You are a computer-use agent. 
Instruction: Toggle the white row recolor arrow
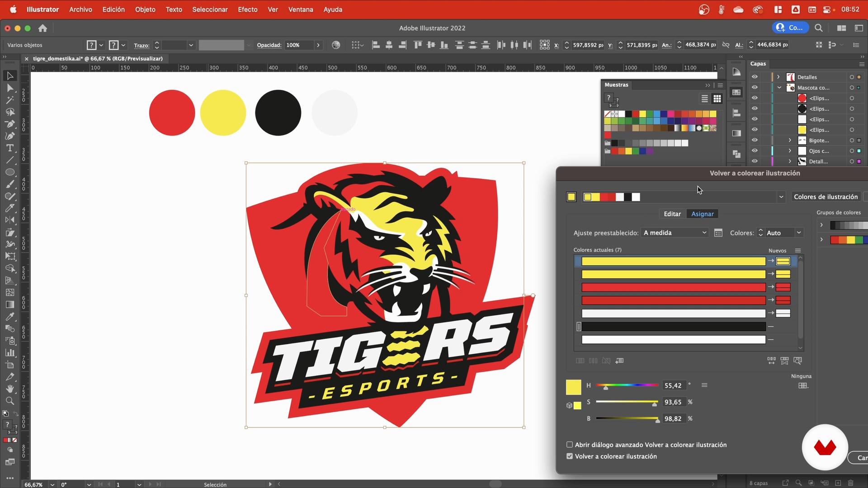(x=771, y=313)
